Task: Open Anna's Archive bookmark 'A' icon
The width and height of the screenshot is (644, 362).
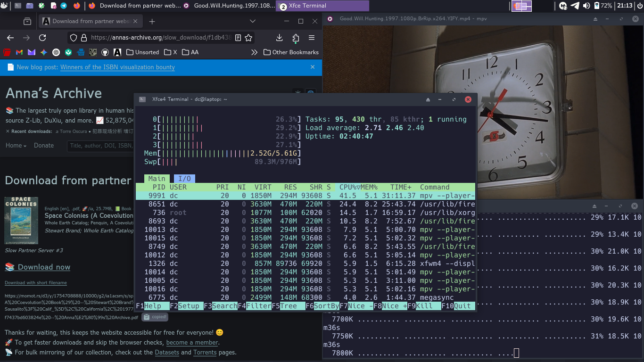Action: point(117,52)
